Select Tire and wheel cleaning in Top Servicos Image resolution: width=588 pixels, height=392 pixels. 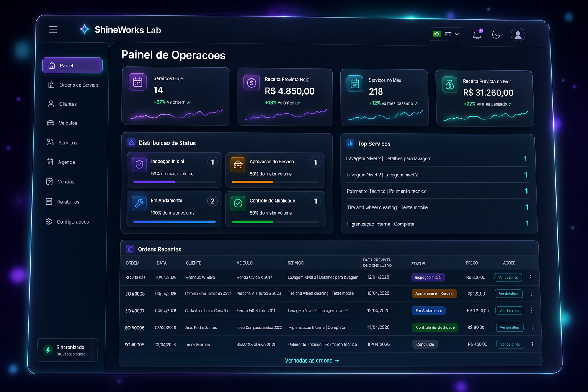pyautogui.click(x=438, y=207)
